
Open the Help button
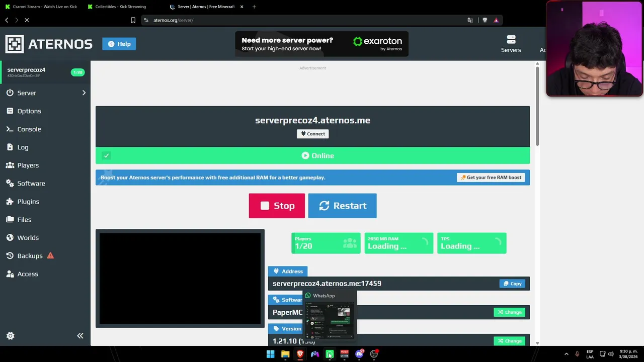pos(119,44)
